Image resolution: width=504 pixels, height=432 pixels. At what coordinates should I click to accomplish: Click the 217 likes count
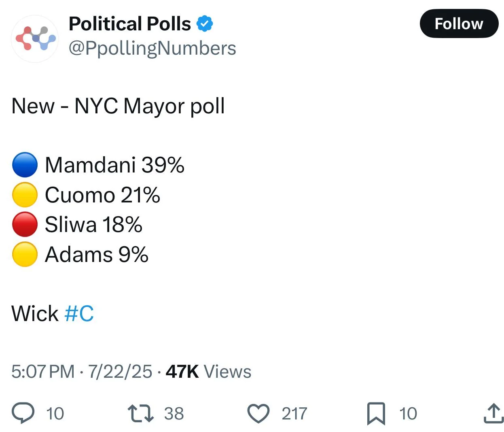(x=294, y=413)
